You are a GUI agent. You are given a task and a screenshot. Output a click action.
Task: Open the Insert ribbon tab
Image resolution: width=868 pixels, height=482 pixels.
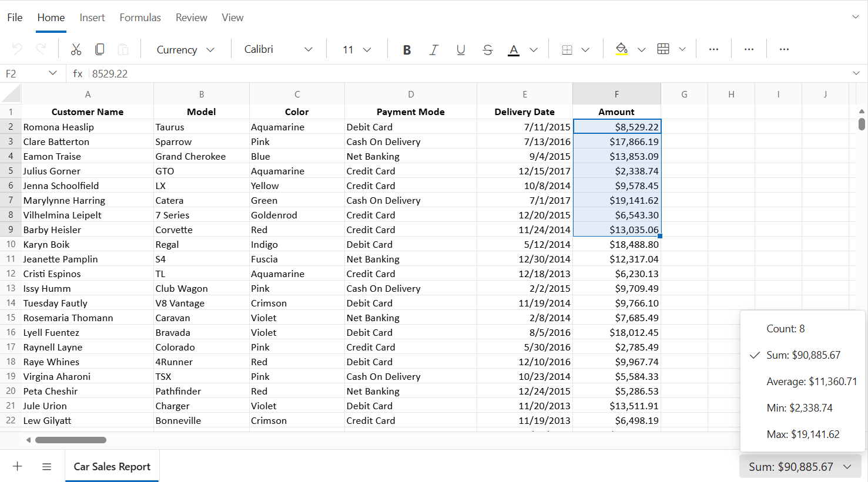tap(92, 18)
